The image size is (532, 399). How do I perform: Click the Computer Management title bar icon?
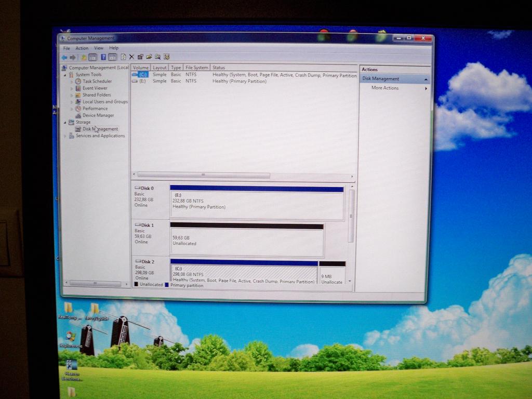62,38
